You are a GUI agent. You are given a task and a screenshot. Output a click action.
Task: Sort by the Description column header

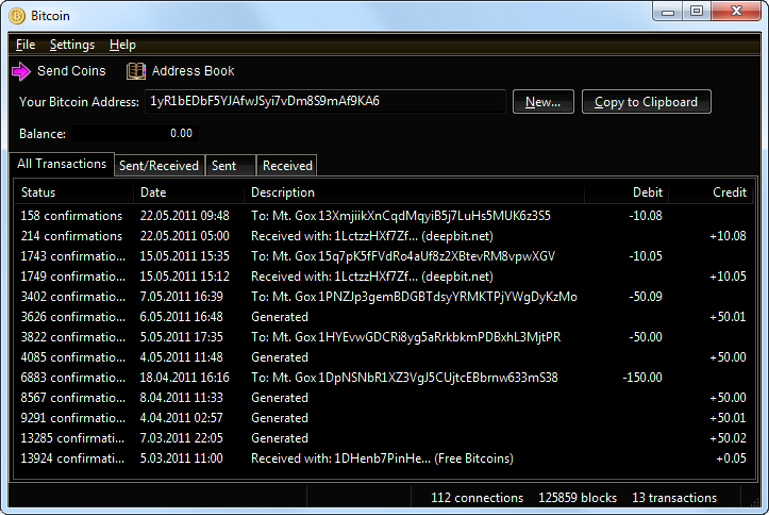coord(414,192)
